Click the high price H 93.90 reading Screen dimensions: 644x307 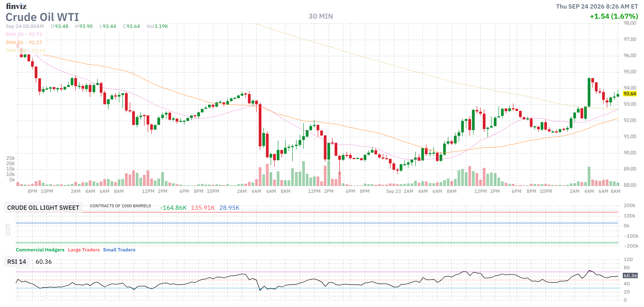84,26
